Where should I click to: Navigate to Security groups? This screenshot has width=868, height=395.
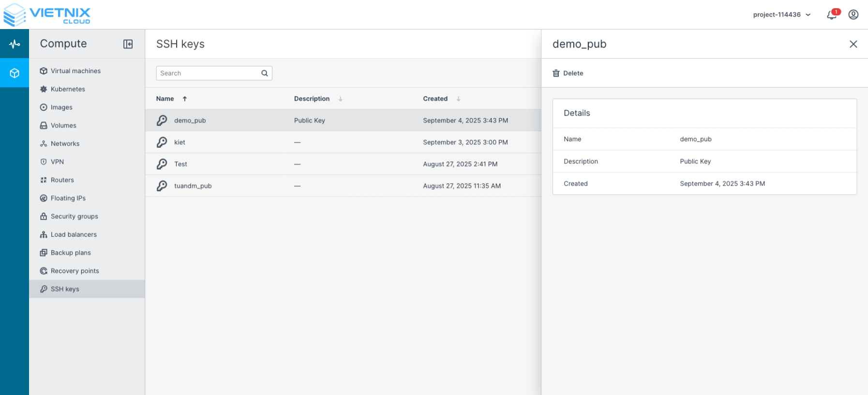click(x=74, y=216)
